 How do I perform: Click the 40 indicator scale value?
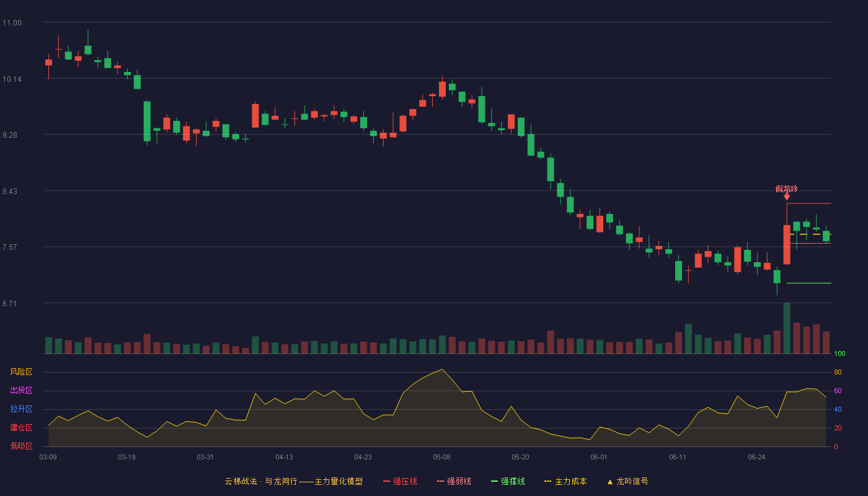[x=838, y=410]
